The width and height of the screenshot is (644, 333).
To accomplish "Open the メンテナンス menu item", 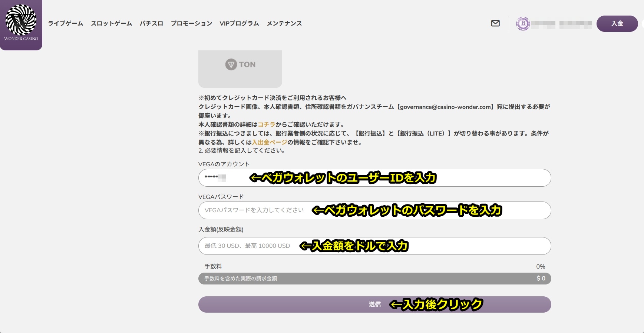I will point(284,23).
